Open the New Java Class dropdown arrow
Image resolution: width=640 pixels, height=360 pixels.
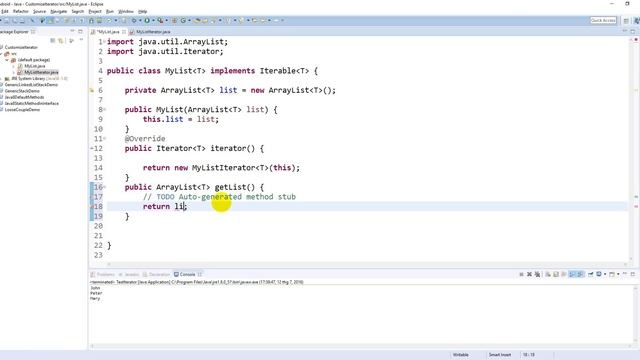189,20
